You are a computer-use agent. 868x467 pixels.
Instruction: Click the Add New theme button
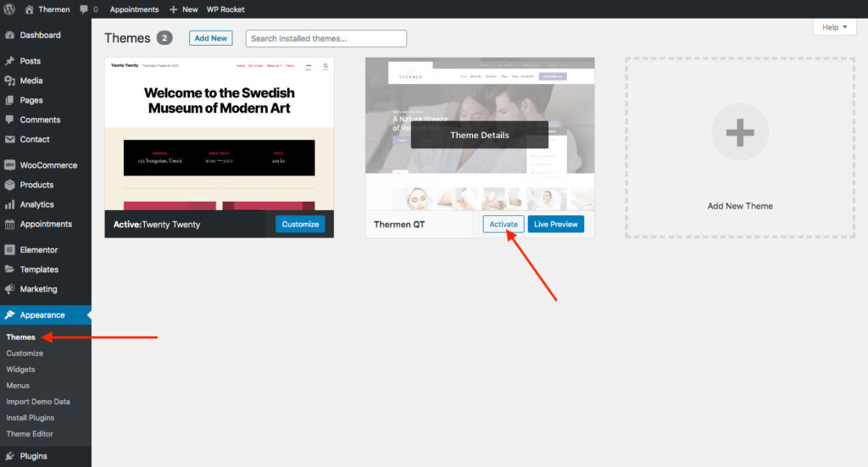pos(210,38)
